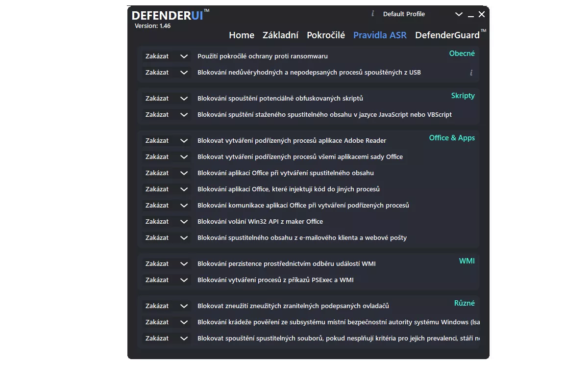Click the DefenderUI logo
This screenshot has height=366, width=588.
point(170,15)
